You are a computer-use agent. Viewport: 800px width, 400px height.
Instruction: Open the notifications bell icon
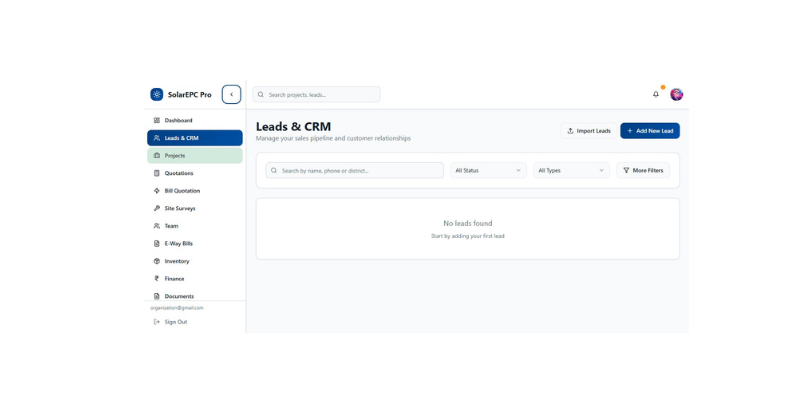pyautogui.click(x=656, y=94)
